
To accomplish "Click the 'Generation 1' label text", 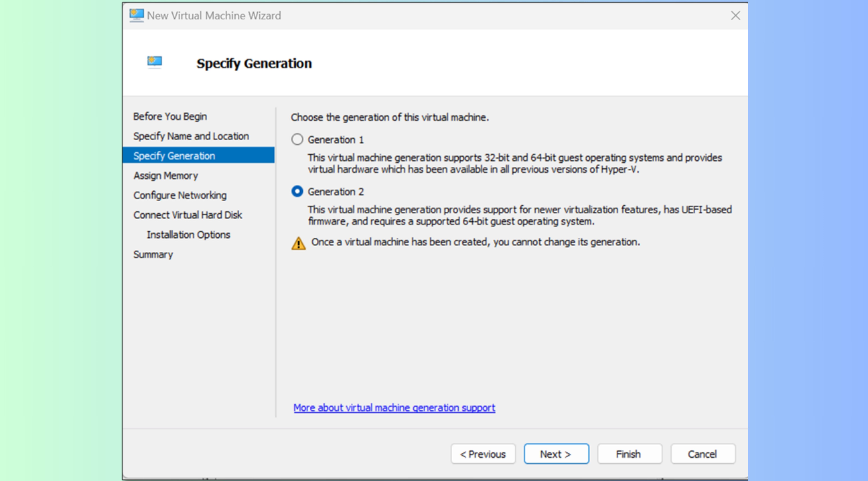I will [336, 140].
